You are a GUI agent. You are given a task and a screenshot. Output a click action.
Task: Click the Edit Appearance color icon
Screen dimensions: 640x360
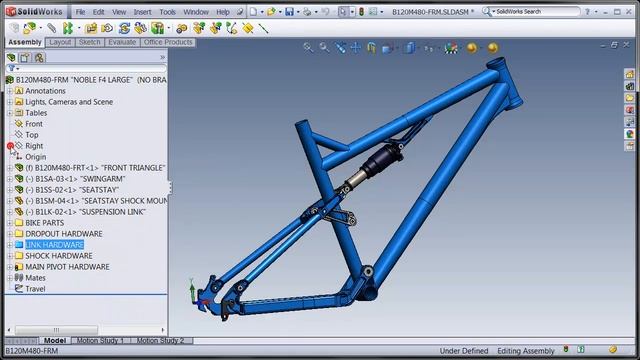tap(451, 48)
